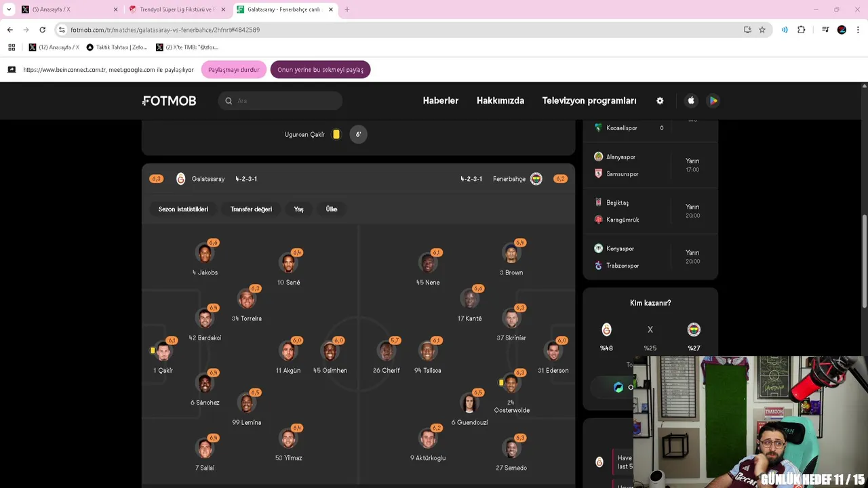Open Hakkımızda navigation item
The height and width of the screenshot is (488, 868).
500,100
